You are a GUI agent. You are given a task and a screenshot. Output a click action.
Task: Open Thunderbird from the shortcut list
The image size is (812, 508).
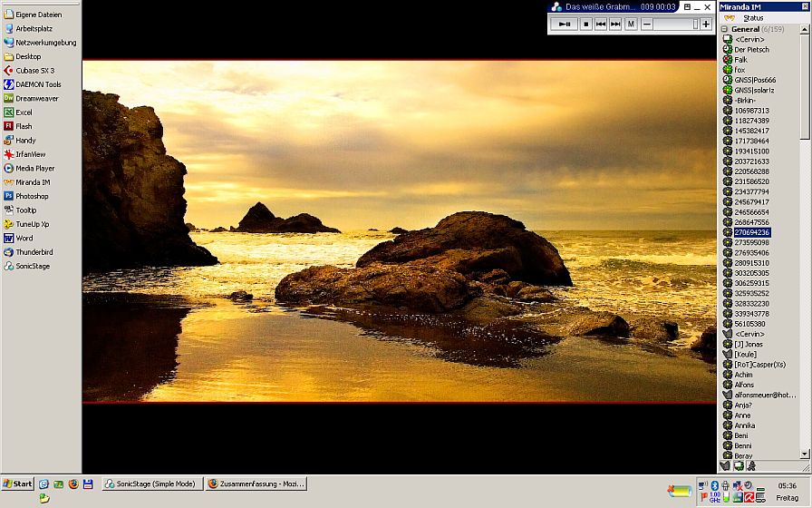[x=34, y=252]
